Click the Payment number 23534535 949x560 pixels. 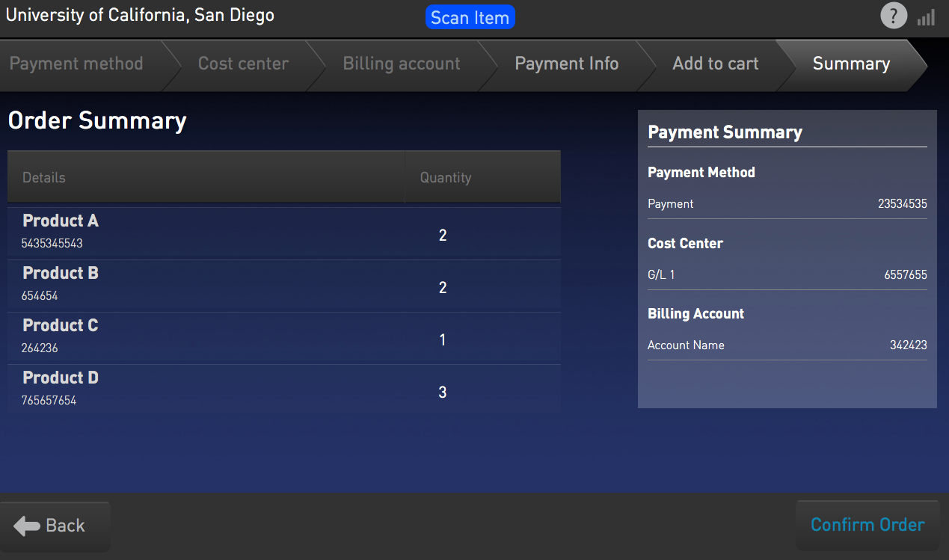coord(902,204)
